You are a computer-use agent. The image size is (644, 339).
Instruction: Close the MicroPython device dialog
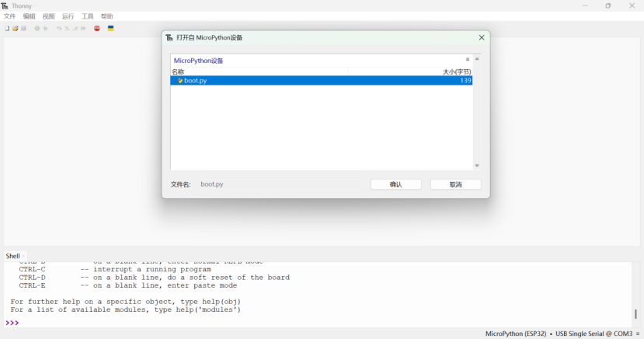coord(482,37)
